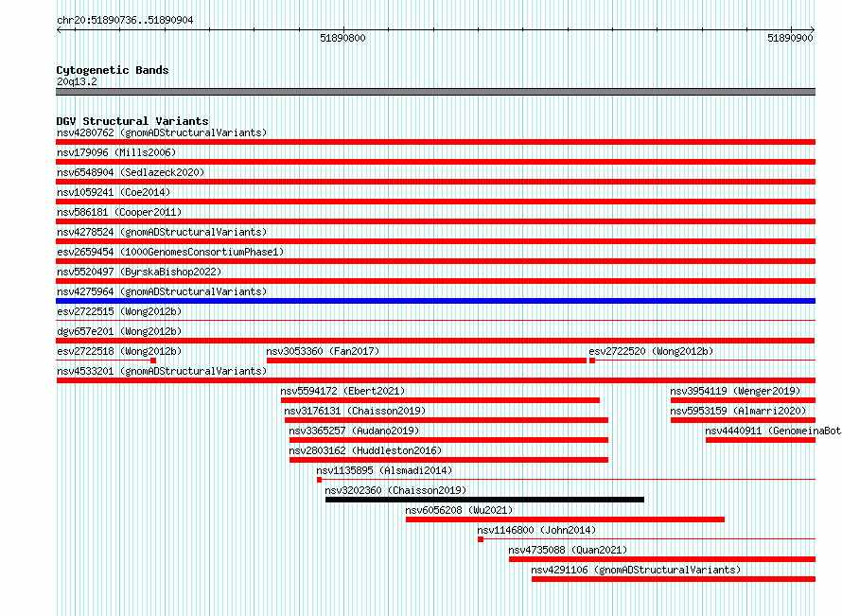
Task: Open esv2722515 (Wong2012b) label
Action: (119, 311)
